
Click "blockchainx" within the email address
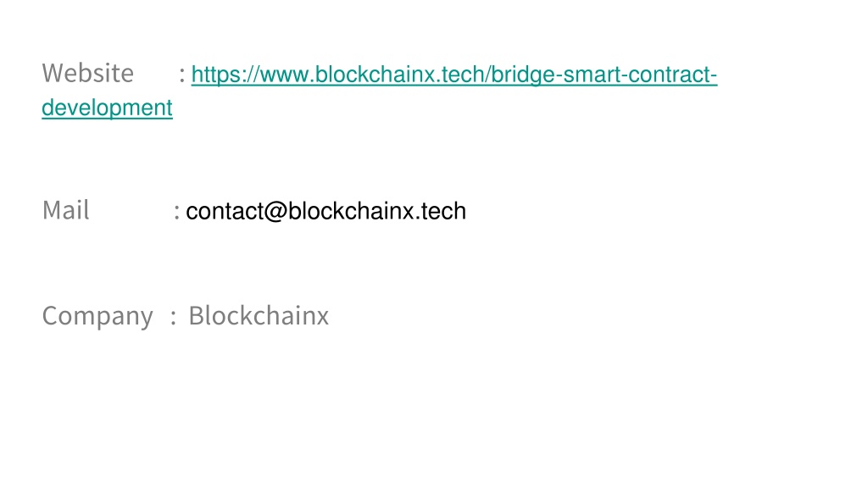click(x=351, y=211)
